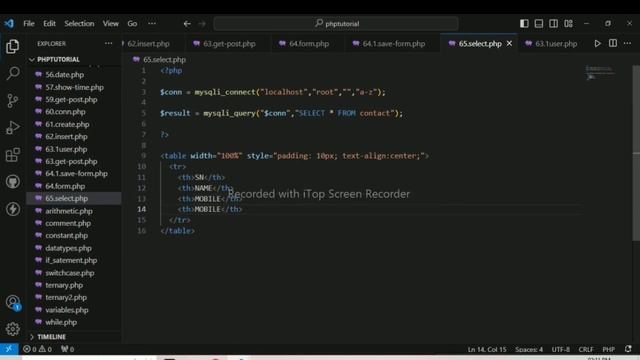Go forward with the right arrow
The height and width of the screenshot is (360, 640).
tap(202, 24)
